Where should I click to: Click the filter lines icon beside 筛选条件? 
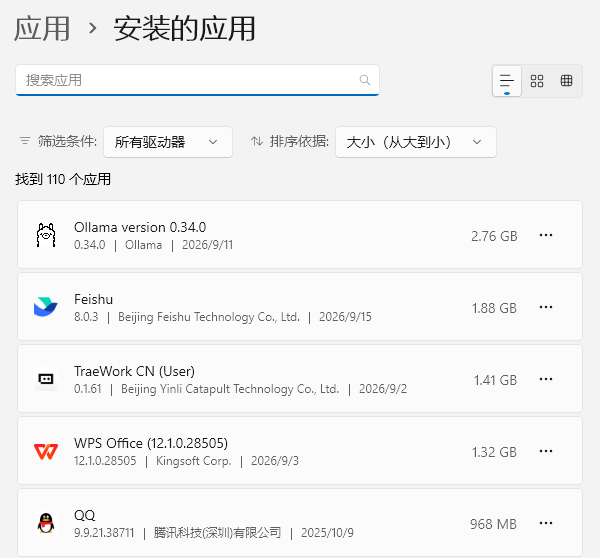(x=25, y=141)
